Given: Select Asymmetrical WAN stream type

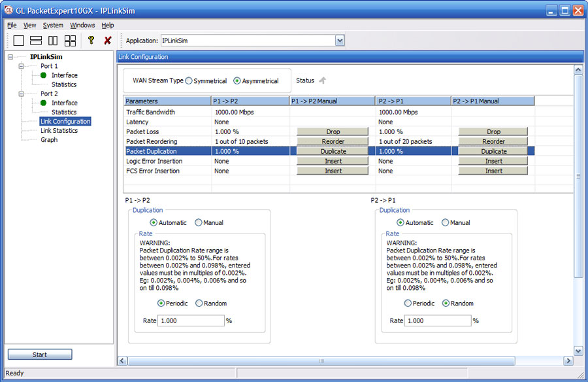Looking at the screenshot, I should pos(237,80).
